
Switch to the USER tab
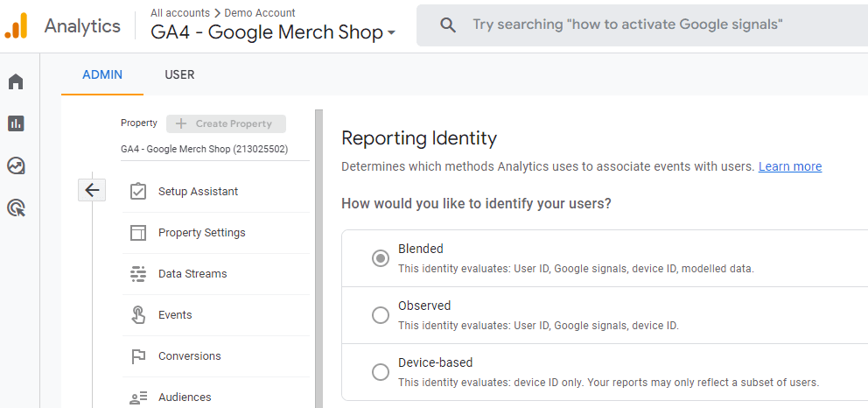179,74
